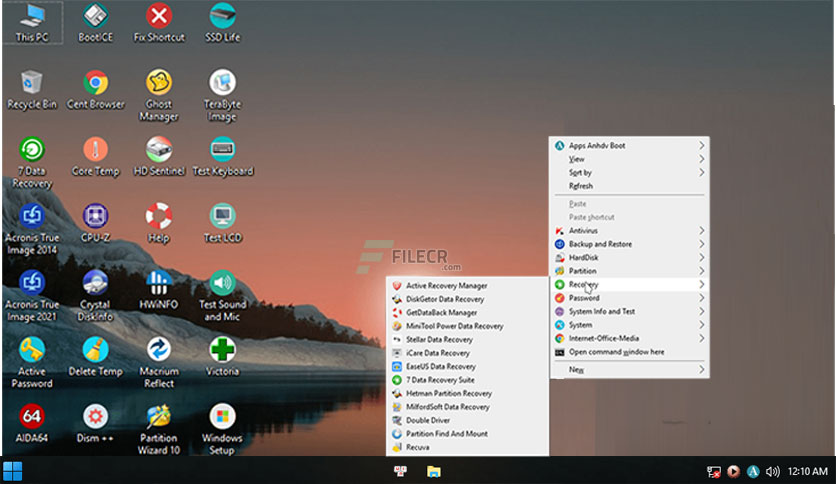Choose Recuva from the Recovery submenu
Image resolution: width=836 pixels, height=484 pixels.
[x=418, y=448]
